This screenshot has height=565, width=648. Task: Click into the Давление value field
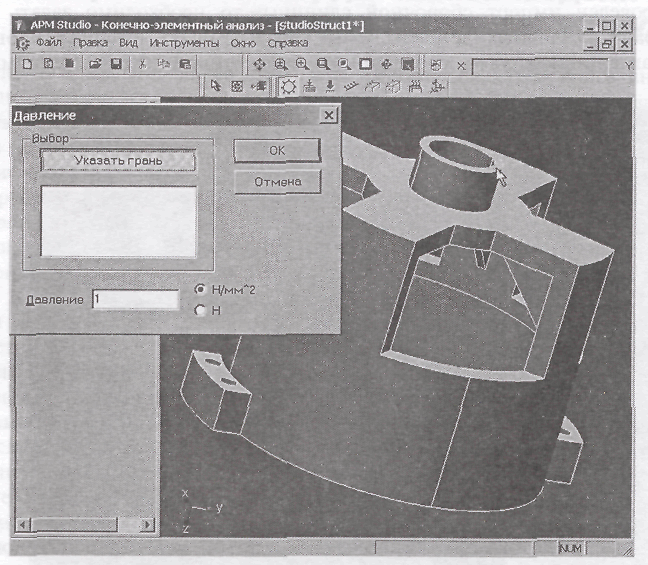point(136,299)
